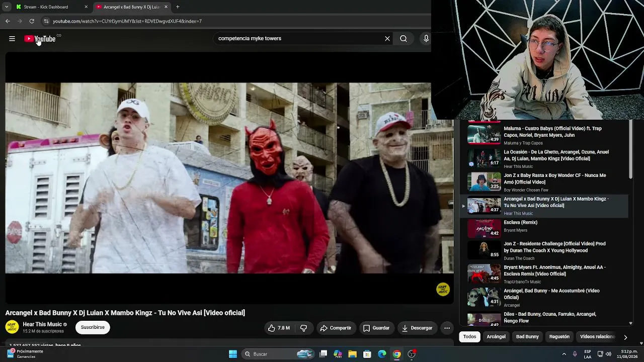Filter related videos by Reguetón chip

point(559,337)
